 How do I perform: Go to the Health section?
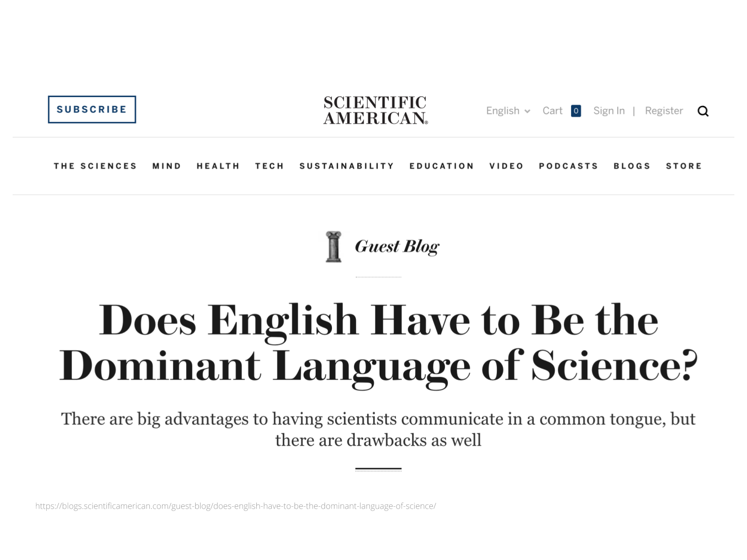(x=218, y=166)
